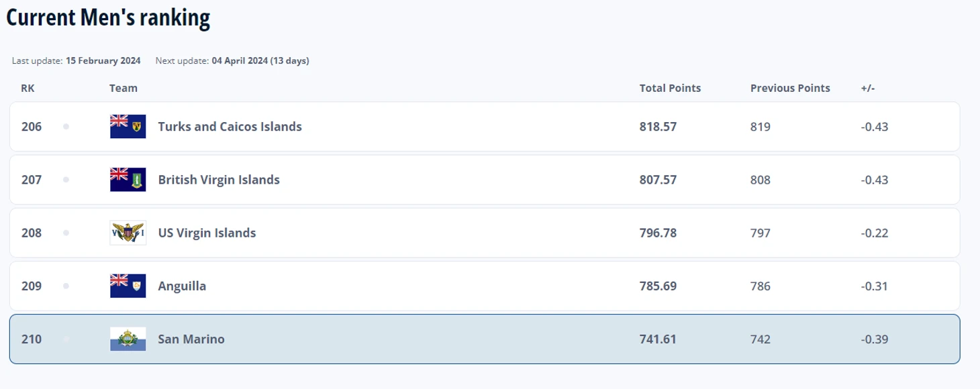Click the British Virgin Islands flag icon

(x=128, y=180)
